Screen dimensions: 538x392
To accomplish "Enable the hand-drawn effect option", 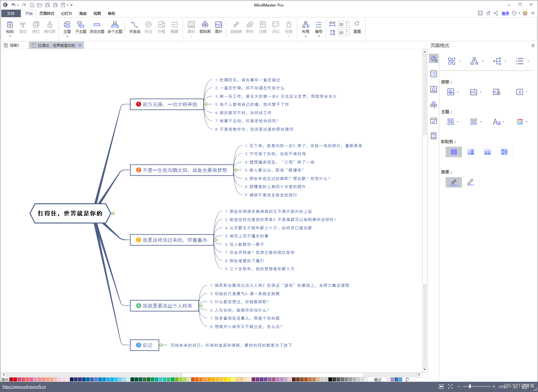I will [x=471, y=182].
